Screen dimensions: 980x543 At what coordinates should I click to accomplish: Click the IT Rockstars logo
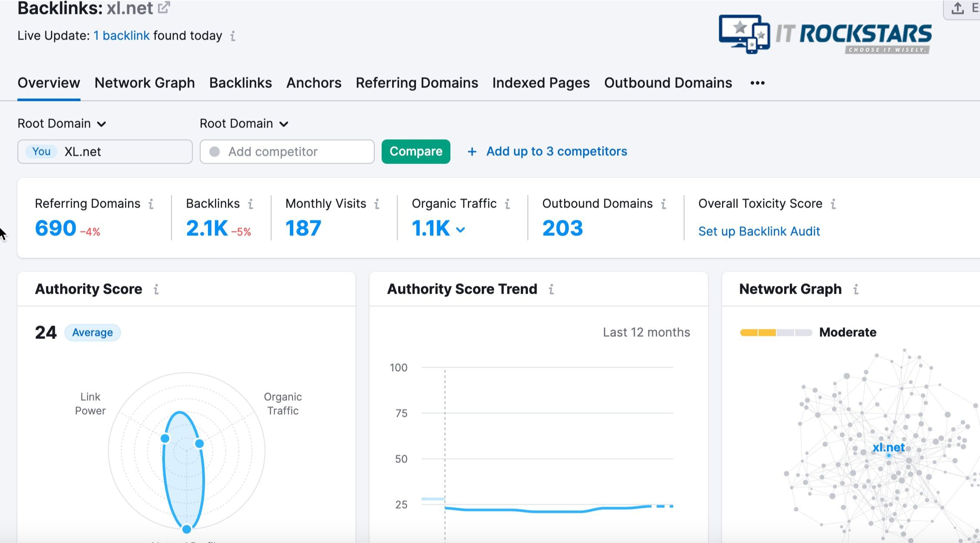pos(825,34)
